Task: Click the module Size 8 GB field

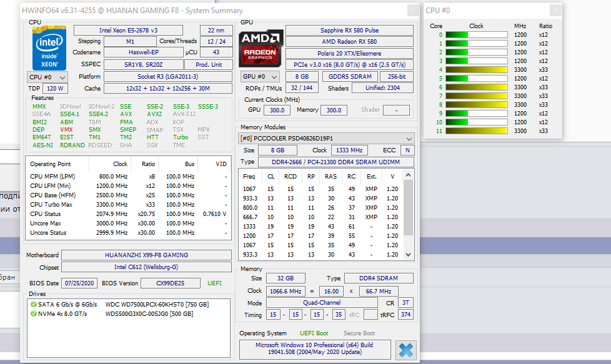Action: coord(277,150)
